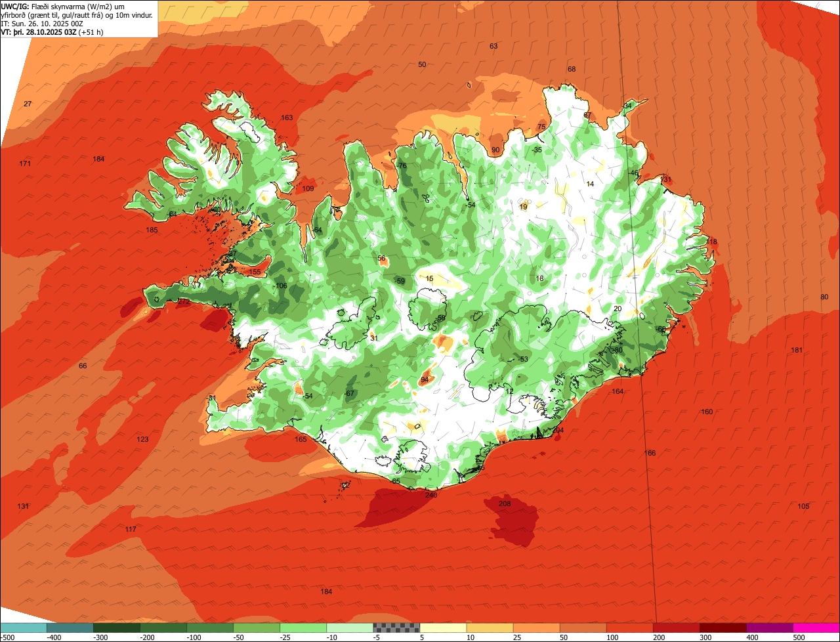Click the map value 166 near the vertical line
Screen dimensions: 840x642
click(650, 453)
